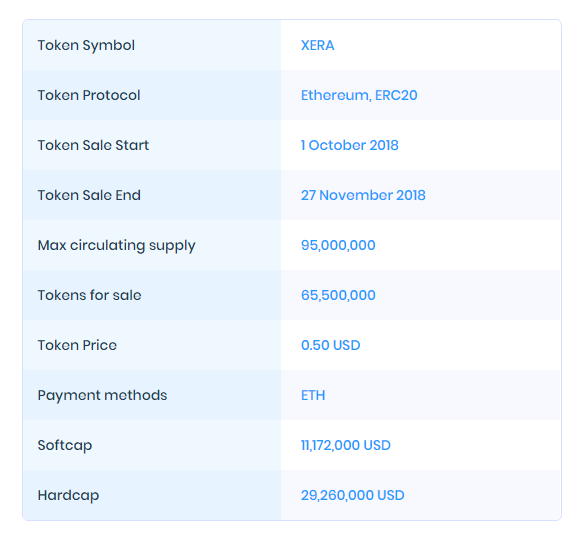Click the Payment methods label

[x=102, y=396]
